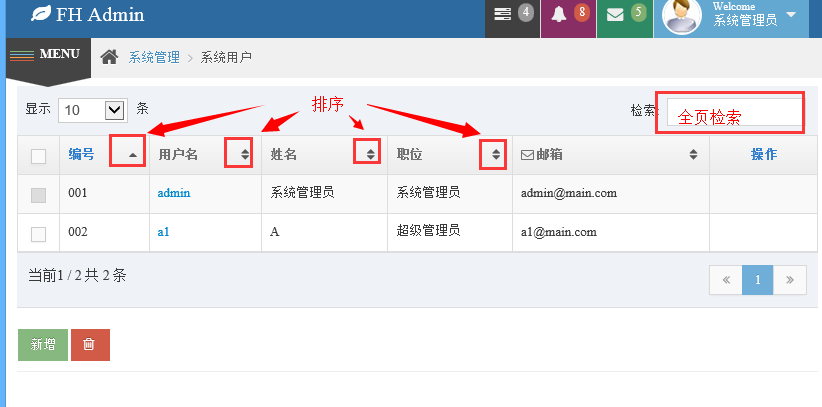Click the red trash delete button
822x407 pixels.
click(x=90, y=345)
